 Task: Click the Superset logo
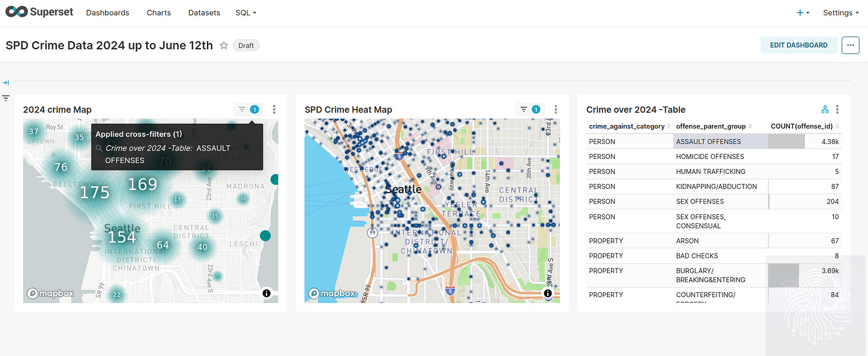point(40,13)
